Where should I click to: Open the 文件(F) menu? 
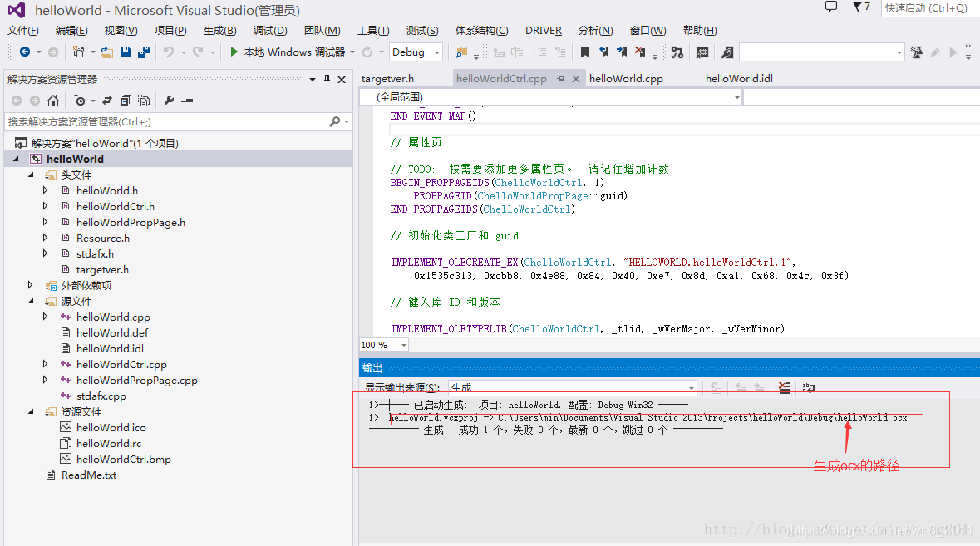[23, 31]
